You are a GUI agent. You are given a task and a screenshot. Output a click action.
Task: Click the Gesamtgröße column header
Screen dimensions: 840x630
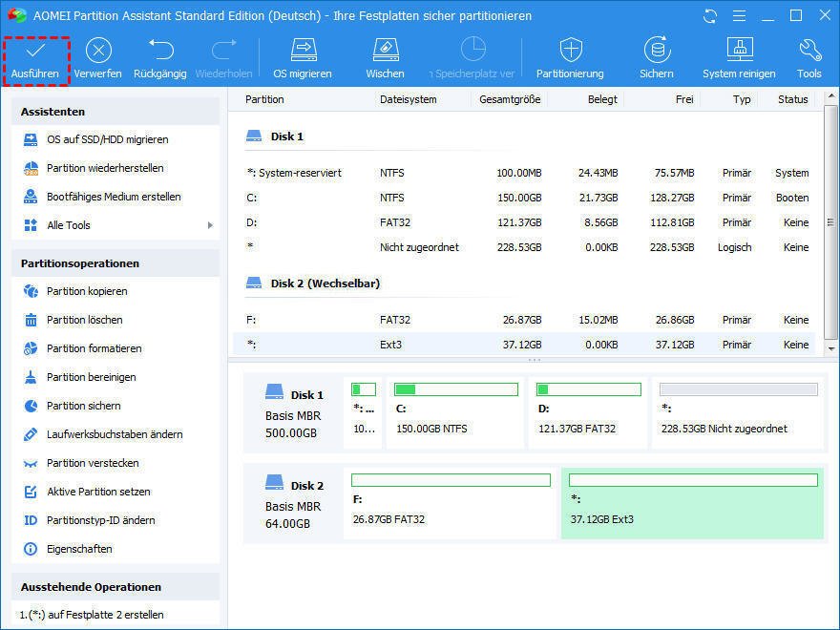point(510,99)
